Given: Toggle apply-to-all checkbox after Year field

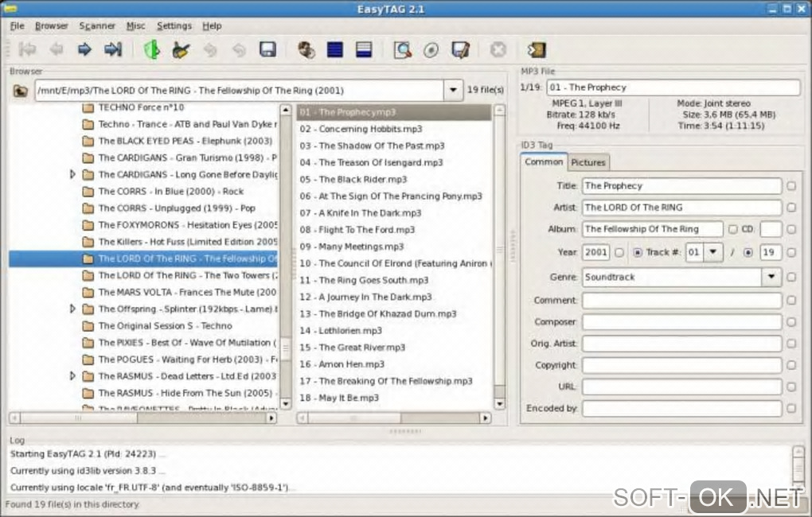Looking at the screenshot, I should click(619, 253).
